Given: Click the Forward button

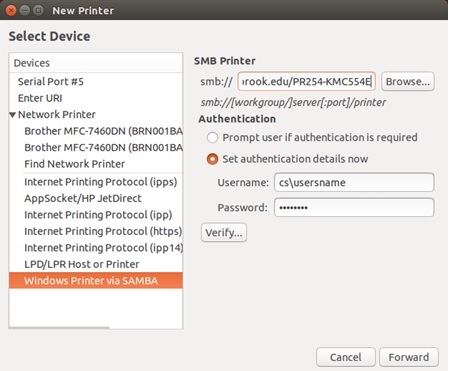Looking at the screenshot, I should [409, 357].
